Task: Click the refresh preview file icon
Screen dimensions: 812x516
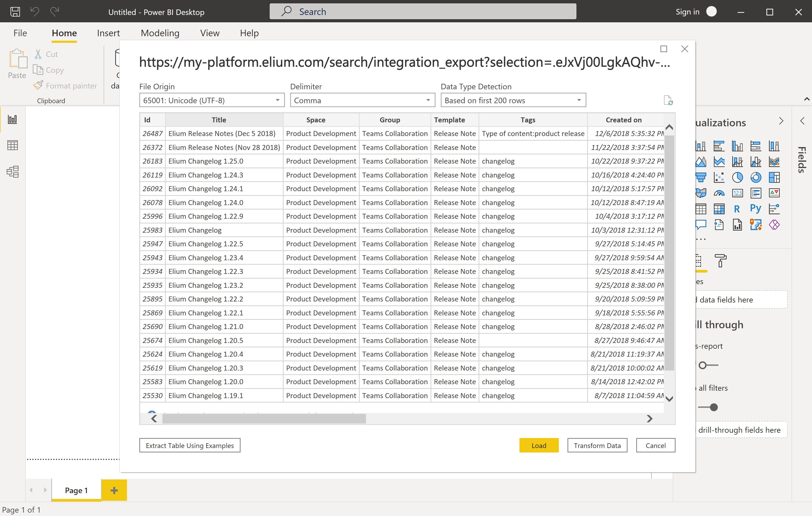Action: click(668, 100)
